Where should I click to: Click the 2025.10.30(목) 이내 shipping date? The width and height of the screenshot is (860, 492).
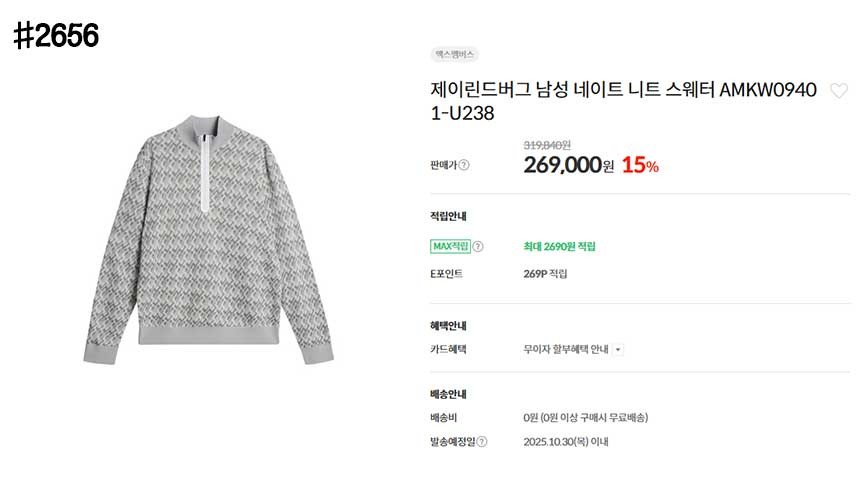pos(565,441)
